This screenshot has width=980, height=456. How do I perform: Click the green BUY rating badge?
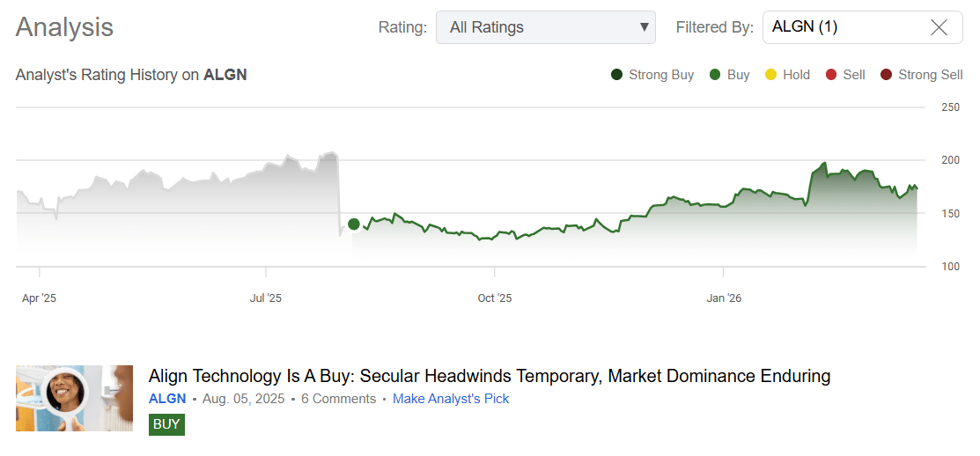(167, 425)
